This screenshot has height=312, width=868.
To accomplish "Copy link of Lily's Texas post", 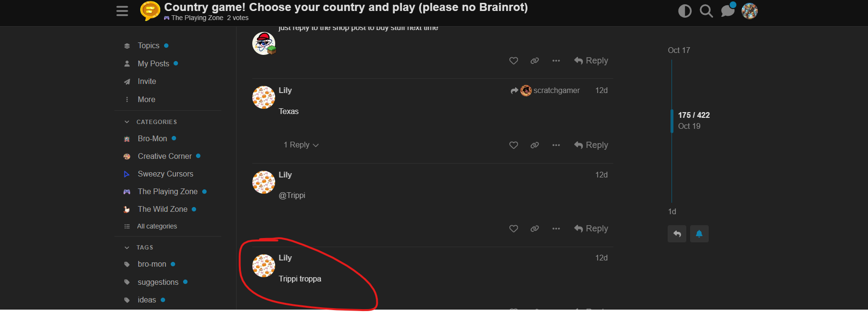I will click(x=535, y=145).
